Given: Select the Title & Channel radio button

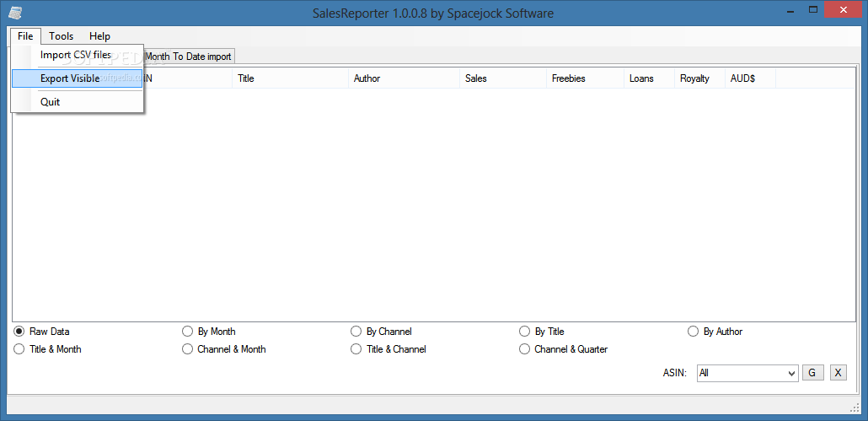Looking at the screenshot, I should click(388, 349).
